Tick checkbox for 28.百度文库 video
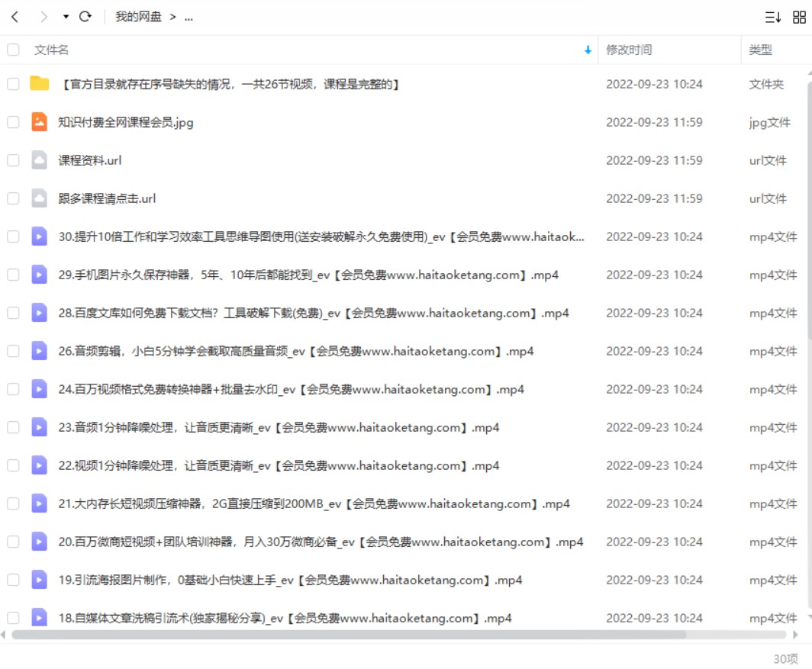812x669 pixels. pos(13,313)
